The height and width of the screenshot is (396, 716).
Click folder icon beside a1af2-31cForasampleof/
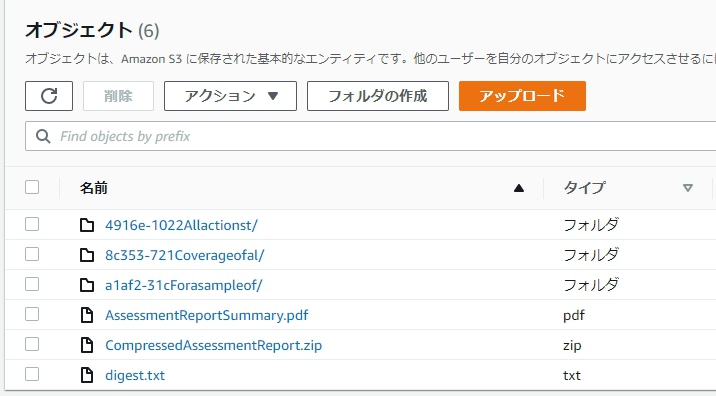pyautogui.click(x=87, y=285)
